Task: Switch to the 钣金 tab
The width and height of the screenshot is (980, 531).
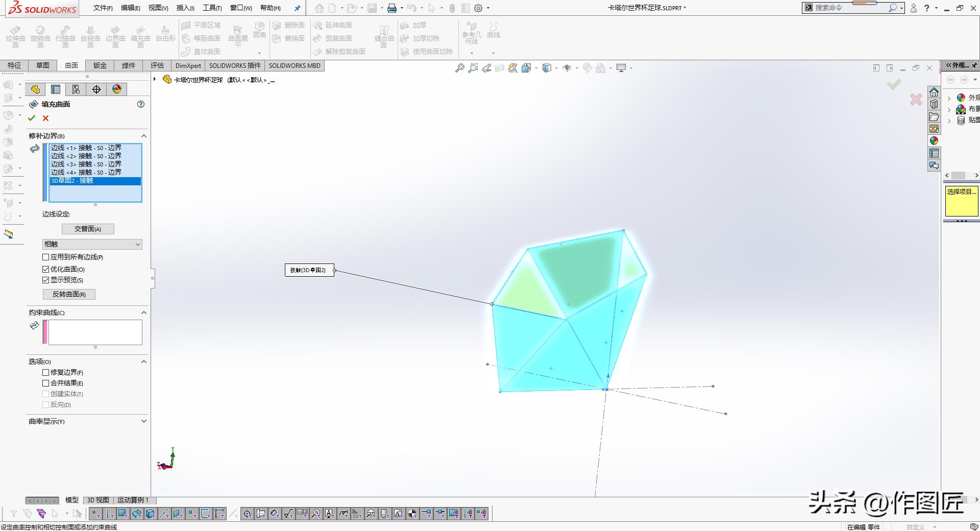Action: pyautogui.click(x=100, y=65)
